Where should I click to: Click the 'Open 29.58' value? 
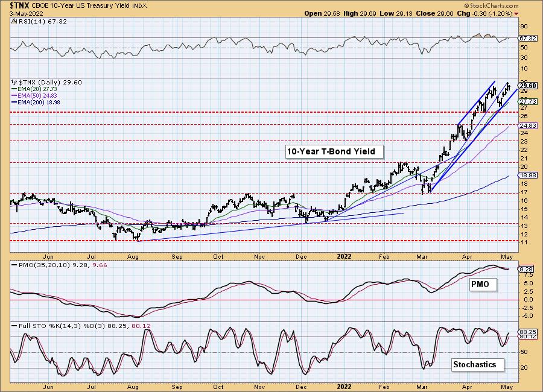coord(322,13)
